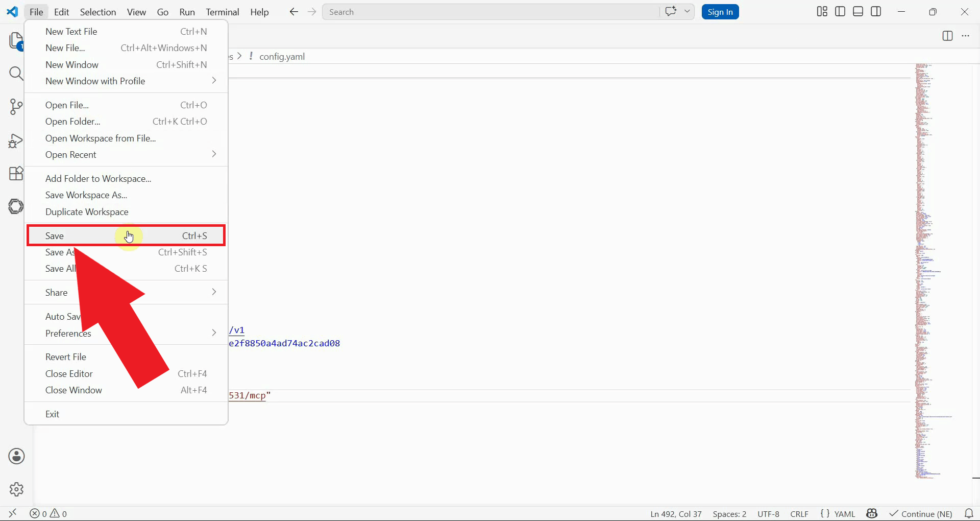Screen dimensions: 980x521
Task: Open editor More Actions ellipsis
Action: tap(965, 36)
